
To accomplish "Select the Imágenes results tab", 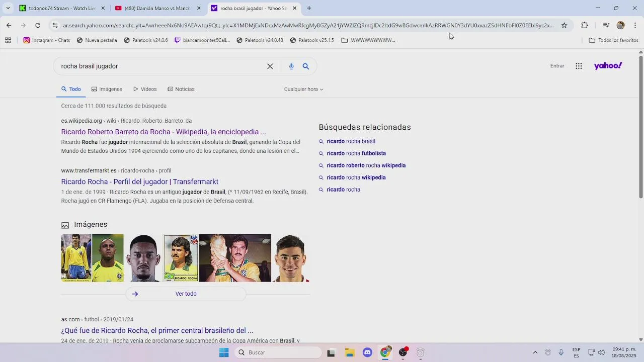I will point(107,89).
